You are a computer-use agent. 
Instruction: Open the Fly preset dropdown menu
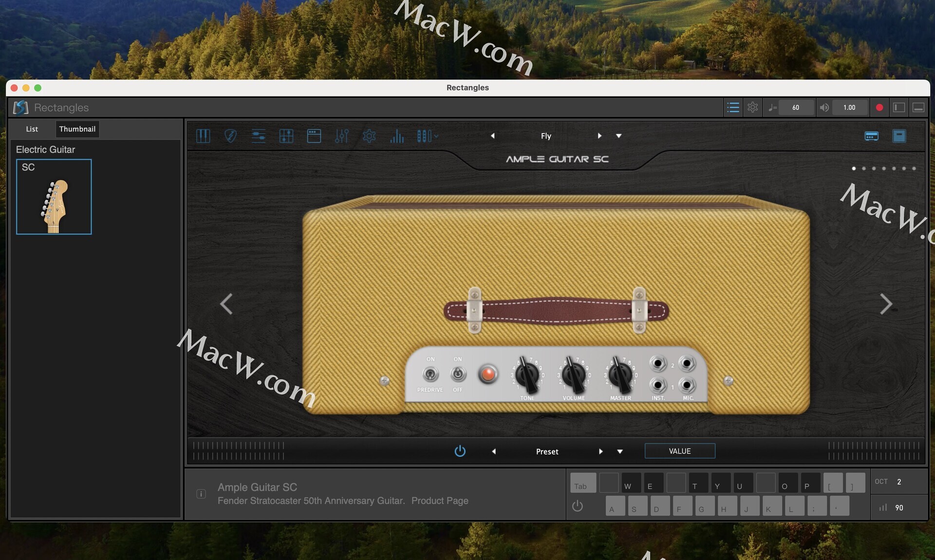click(619, 136)
